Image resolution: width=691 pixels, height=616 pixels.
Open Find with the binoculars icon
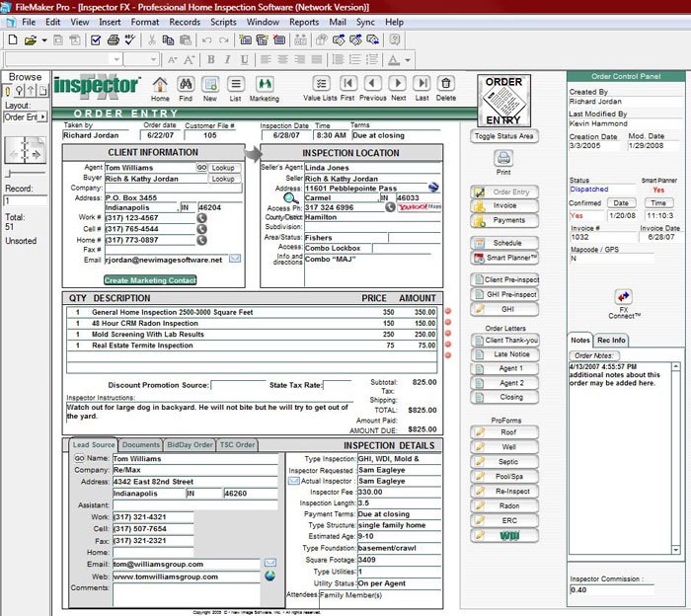187,85
